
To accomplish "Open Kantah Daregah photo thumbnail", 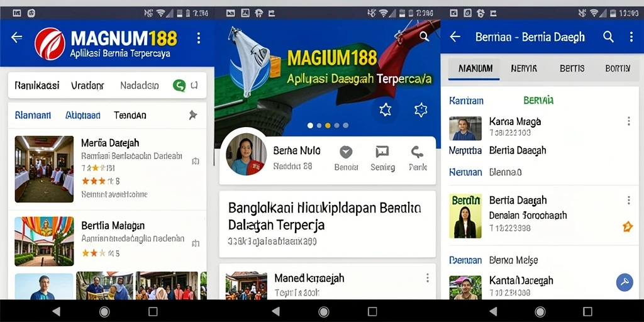I will pos(465,287).
